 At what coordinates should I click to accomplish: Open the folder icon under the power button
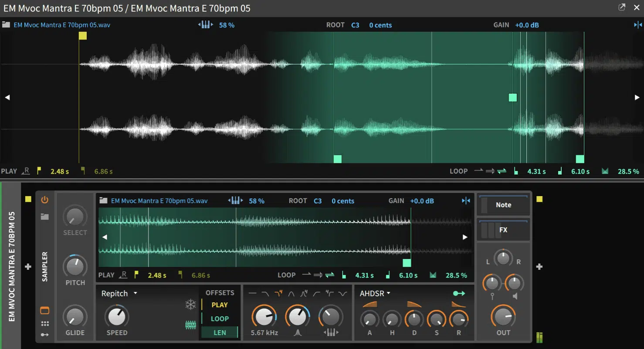(44, 216)
